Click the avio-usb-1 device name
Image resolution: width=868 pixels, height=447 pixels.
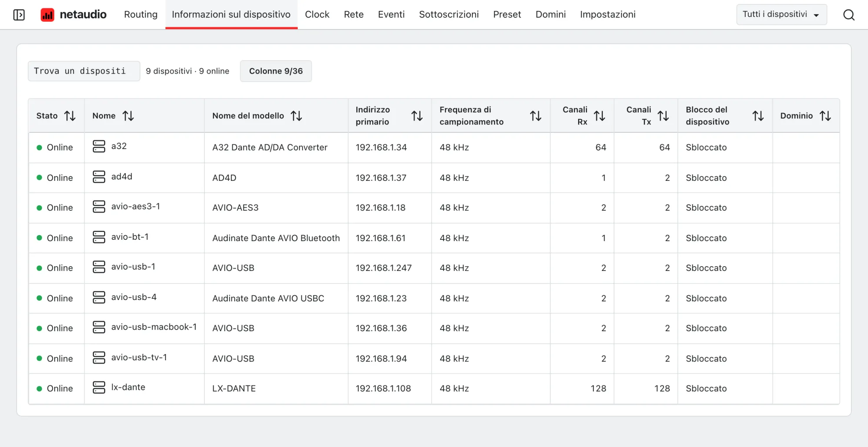(x=133, y=267)
